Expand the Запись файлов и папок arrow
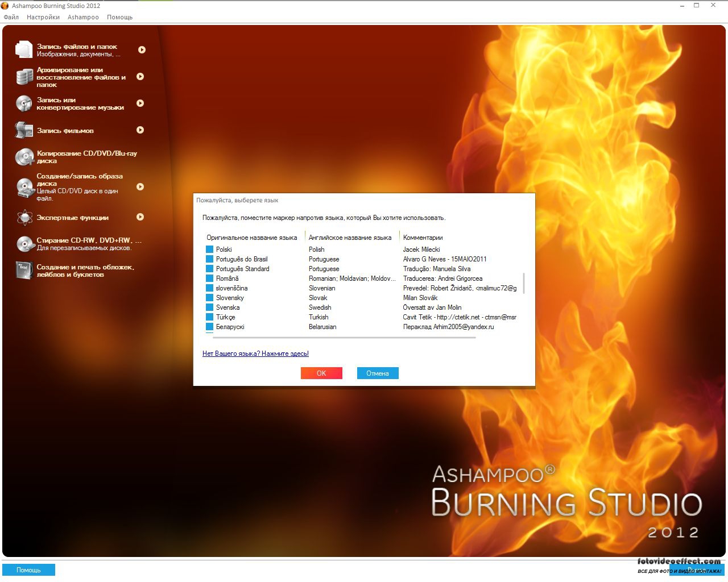Image resolution: width=728 pixels, height=582 pixels. tap(142, 49)
